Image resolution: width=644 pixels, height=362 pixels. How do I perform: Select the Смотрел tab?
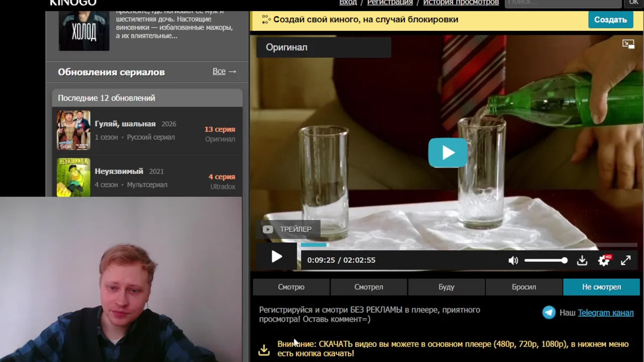click(369, 287)
